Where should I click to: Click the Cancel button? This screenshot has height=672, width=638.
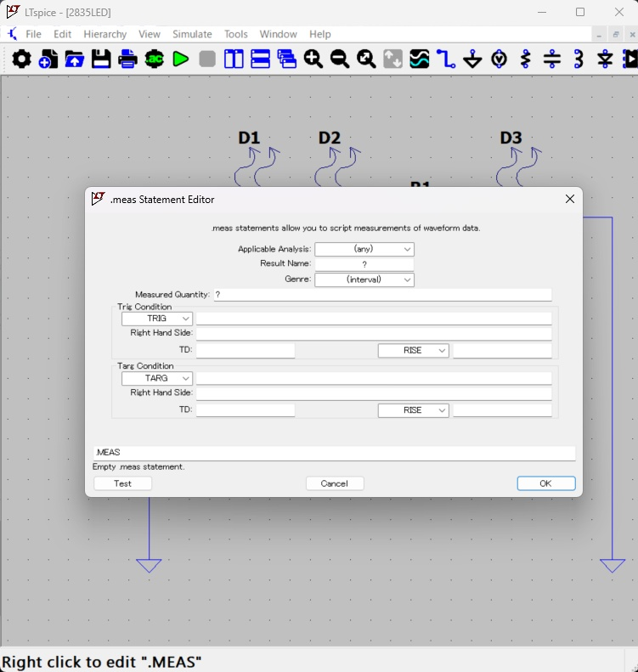coord(335,483)
